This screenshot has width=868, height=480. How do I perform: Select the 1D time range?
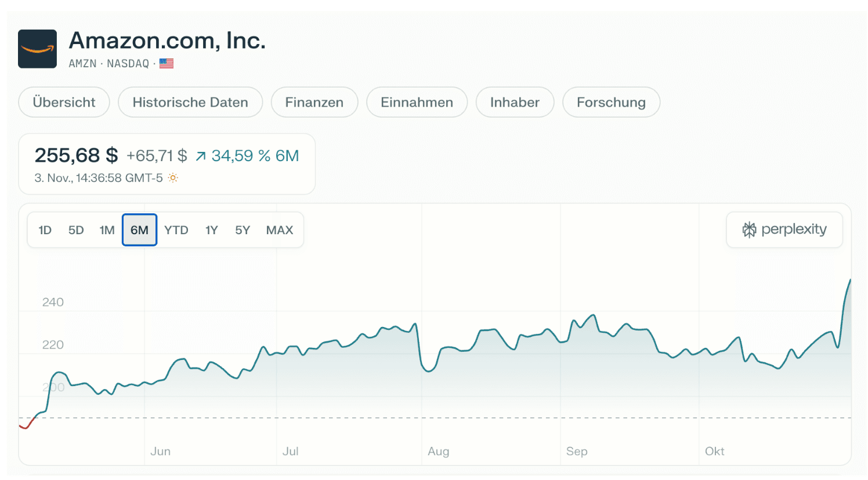(45, 230)
